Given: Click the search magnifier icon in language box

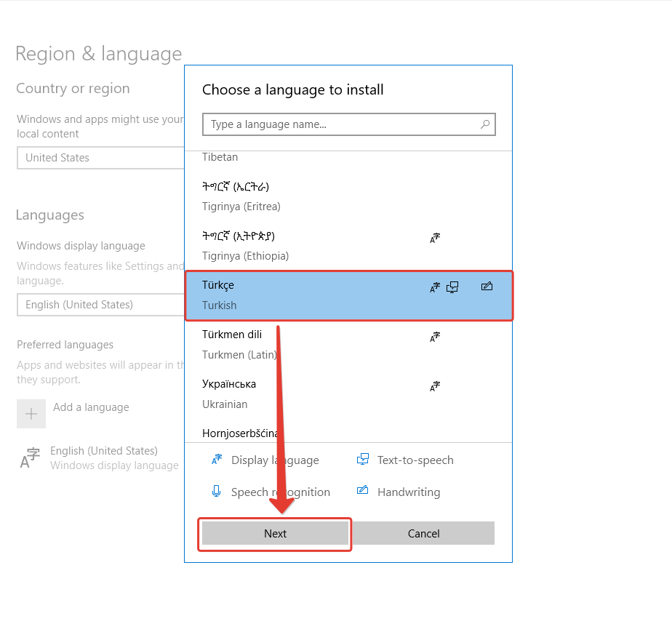Looking at the screenshot, I should (x=485, y=124).
